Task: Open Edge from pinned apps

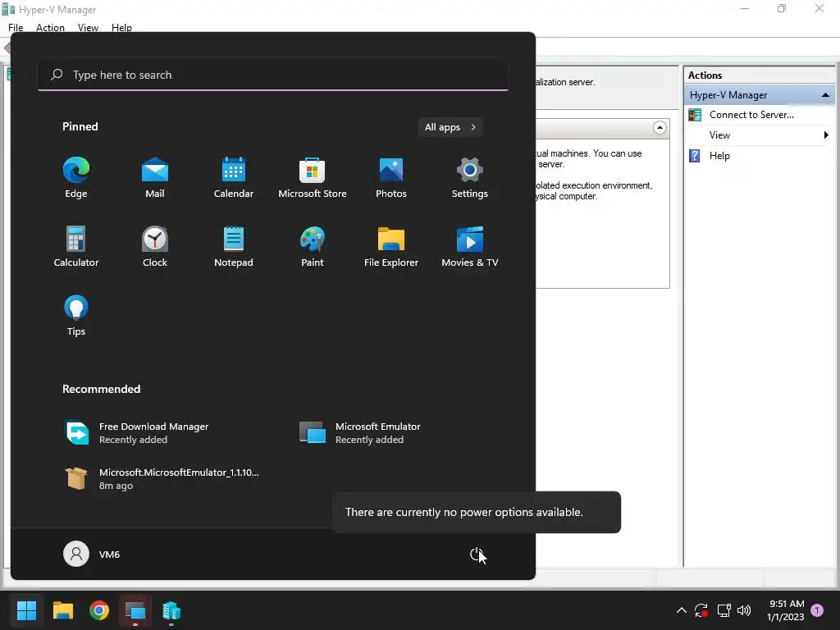Action: [x=76, y=178]
